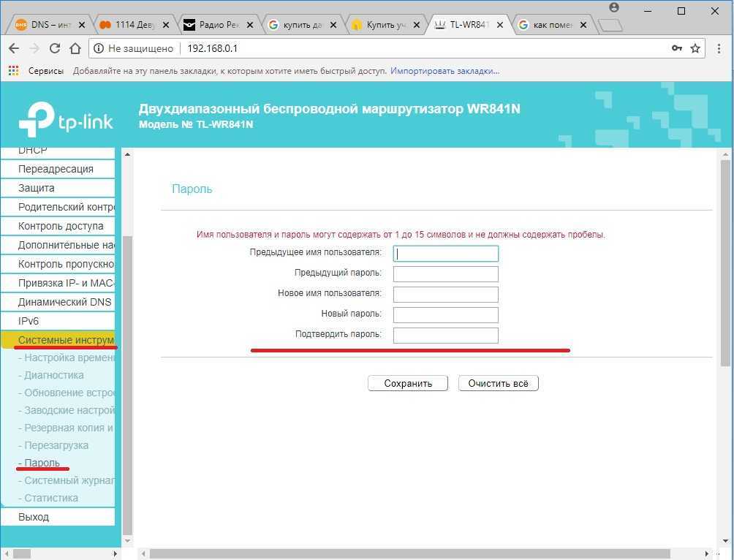Click the main content horizontal scrollbar
The width and height of the screenshot is (734, 560).
(409, 554)
